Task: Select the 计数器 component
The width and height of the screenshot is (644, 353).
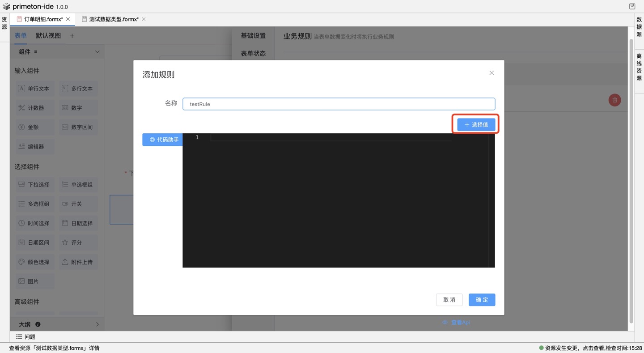Action: [34, 108]
